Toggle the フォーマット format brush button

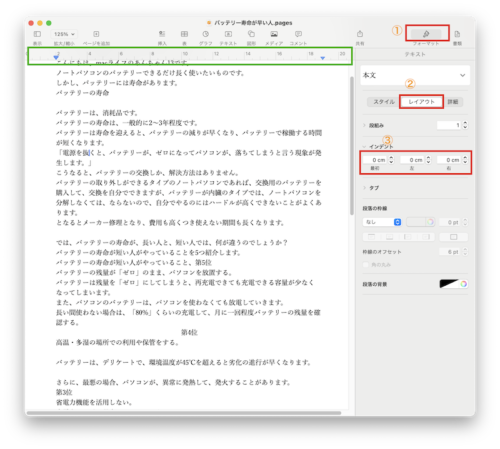(426, 34)
